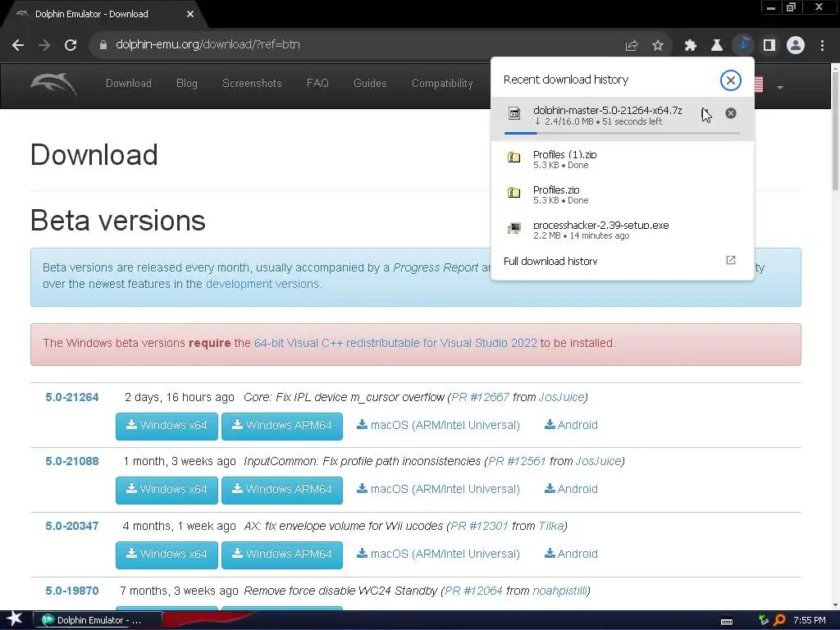Screen dimensions: 840x630
Task: Download Android build for 5.0-21088
Action: [571, 489]
